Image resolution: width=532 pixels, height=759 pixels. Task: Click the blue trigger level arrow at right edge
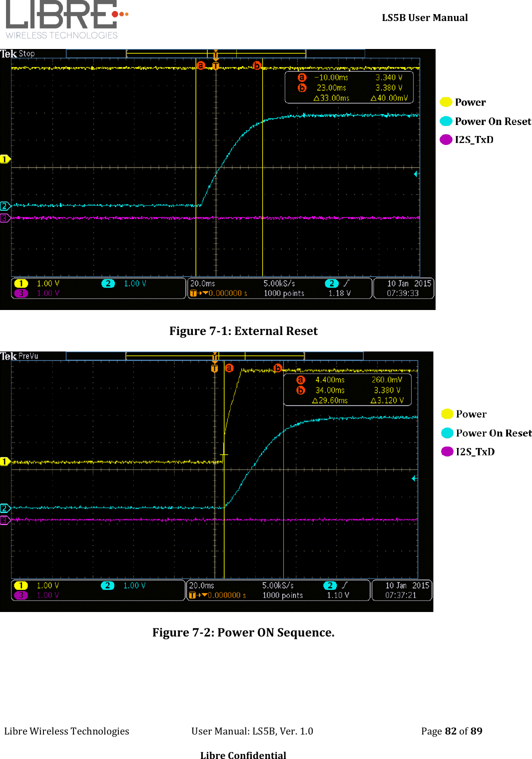click(415, 173)
